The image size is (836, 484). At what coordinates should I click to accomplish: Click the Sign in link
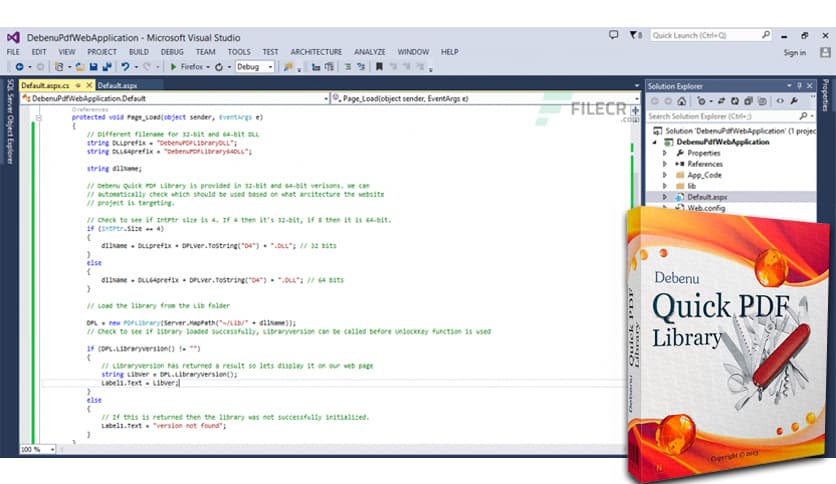point(794,53)
